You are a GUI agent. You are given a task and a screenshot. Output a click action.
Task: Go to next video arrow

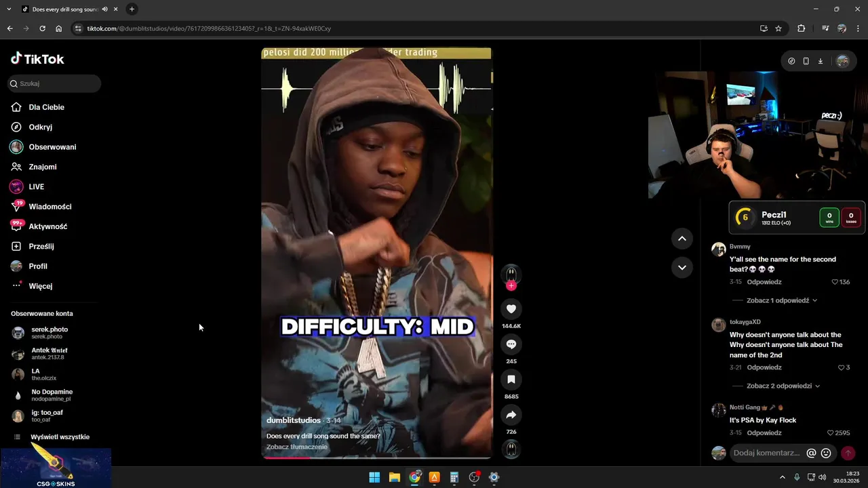coord(682,268)
